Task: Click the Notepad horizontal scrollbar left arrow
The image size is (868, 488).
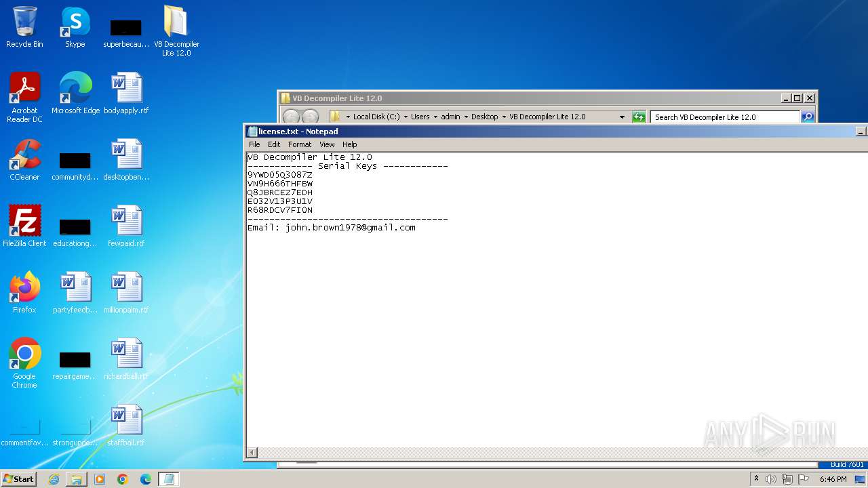Action: coord(252,453)
